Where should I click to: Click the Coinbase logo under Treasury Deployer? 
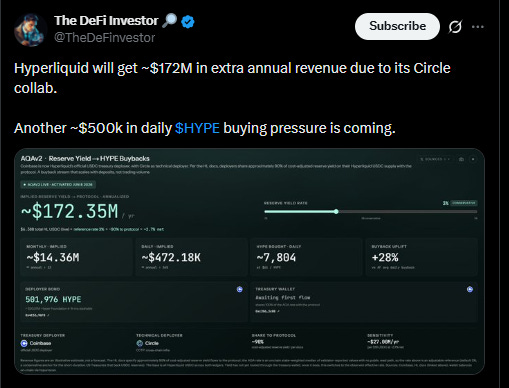(24, 343)
